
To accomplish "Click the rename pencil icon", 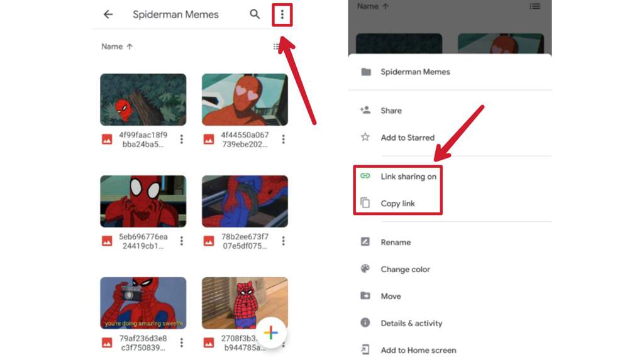I will tap(365, 241).
